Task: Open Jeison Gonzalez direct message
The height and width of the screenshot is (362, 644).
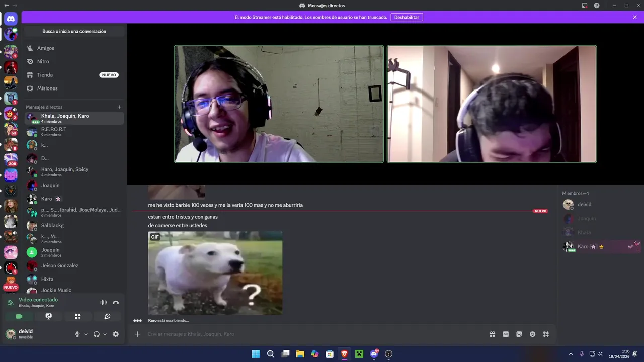Action: coord(74,265)
